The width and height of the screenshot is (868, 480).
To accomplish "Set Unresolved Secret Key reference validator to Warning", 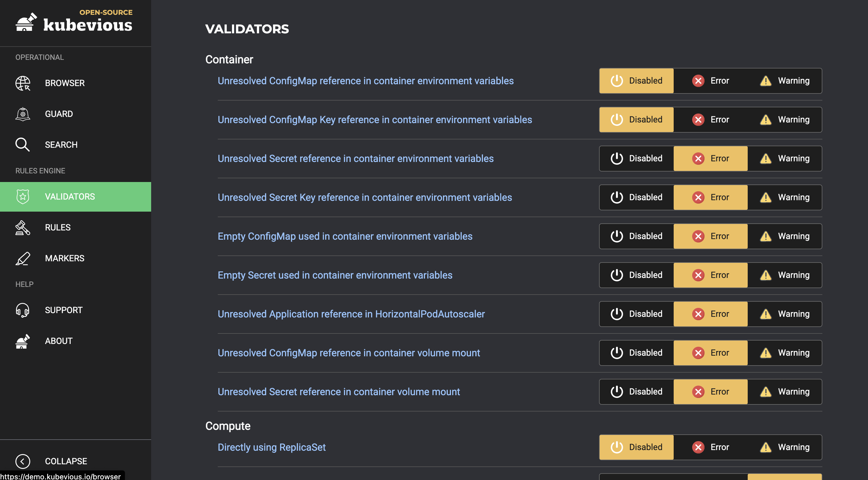I will pyautogui.click(x=784, y=197).
